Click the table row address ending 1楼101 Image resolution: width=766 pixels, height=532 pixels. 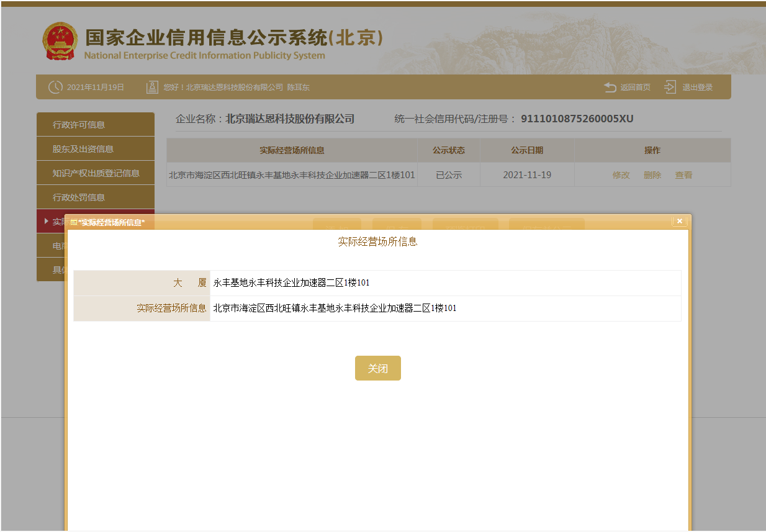click(x=292, y=175)
